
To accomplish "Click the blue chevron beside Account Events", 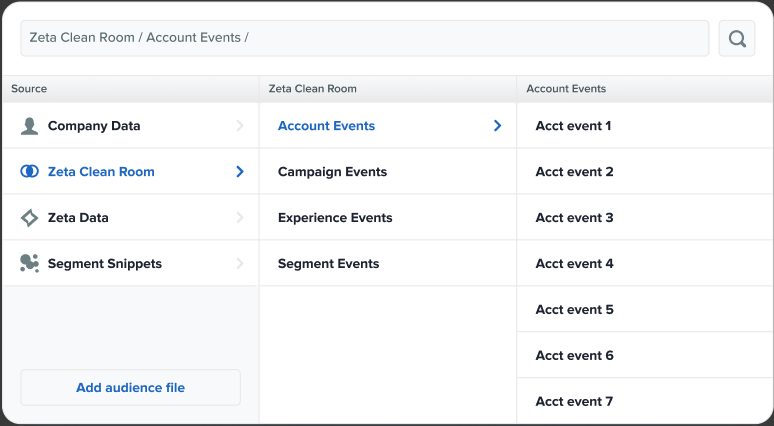I will pos(498,126).
